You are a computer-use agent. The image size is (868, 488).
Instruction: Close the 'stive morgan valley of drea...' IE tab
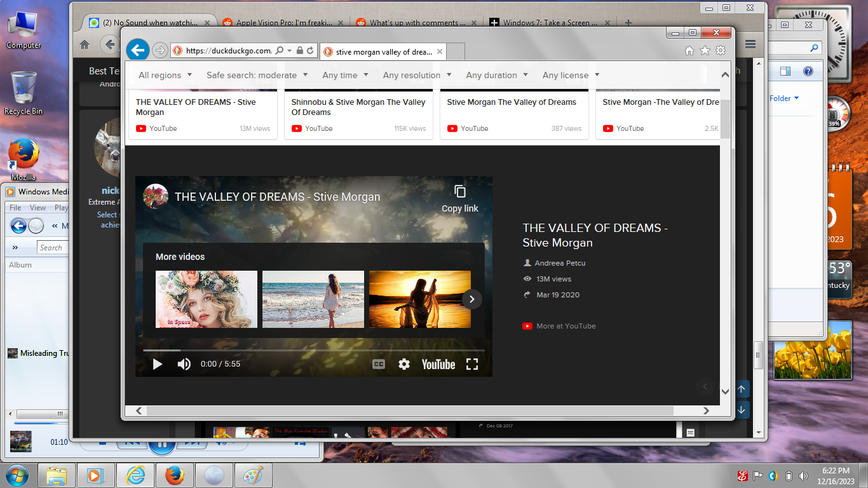[x=438, y=51]
